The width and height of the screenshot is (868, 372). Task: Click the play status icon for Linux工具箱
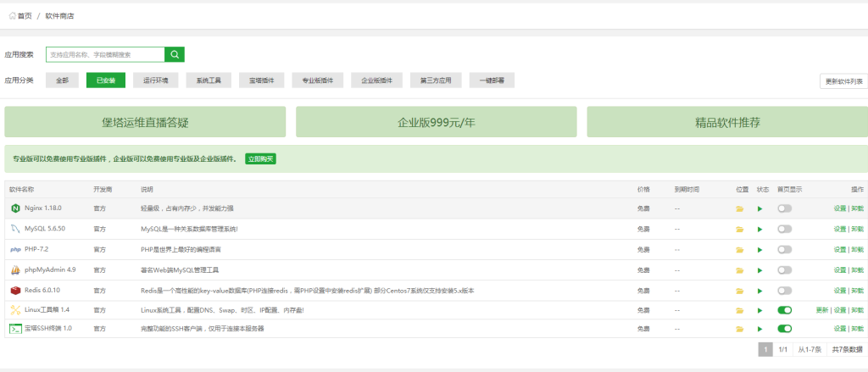[x=760, y=310]
